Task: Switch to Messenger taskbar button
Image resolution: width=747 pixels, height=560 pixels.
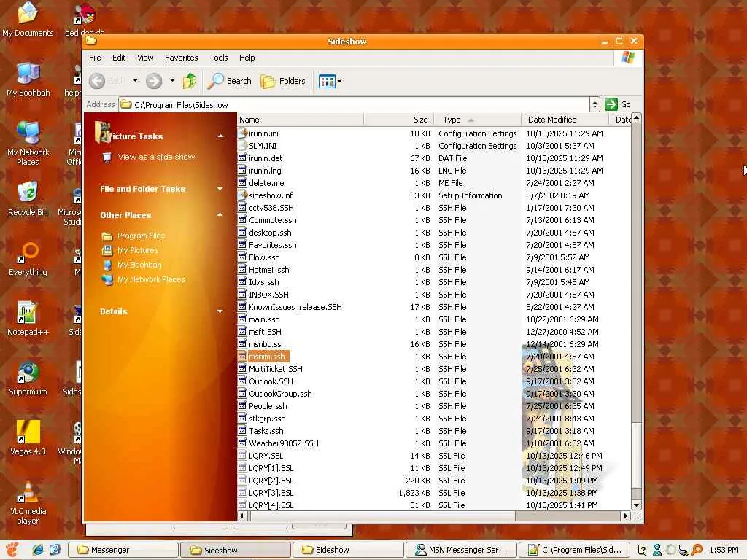Action: click(x=123, y=550)
